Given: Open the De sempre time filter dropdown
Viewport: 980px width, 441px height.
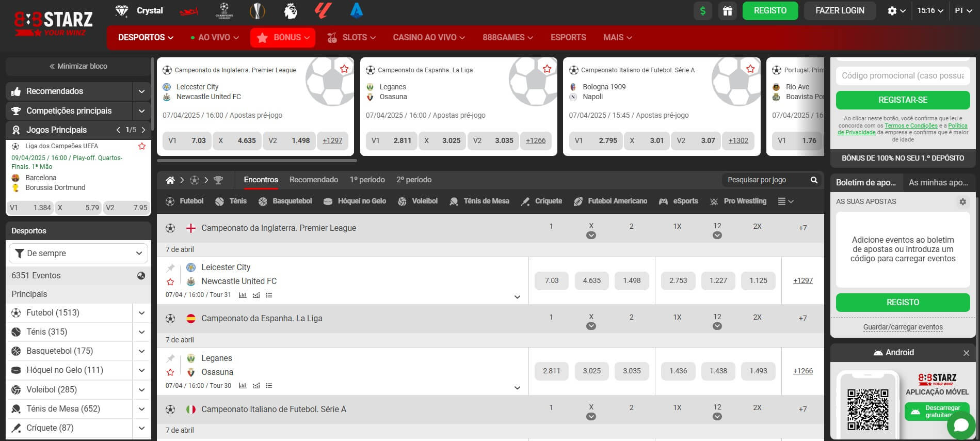Looking at the screenshot, I should pyautogui.click(x=78, y=253).
